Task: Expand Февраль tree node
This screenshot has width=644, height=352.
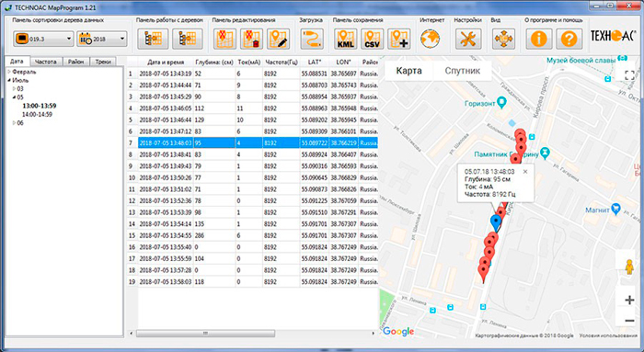Action: tap(9, 72)
